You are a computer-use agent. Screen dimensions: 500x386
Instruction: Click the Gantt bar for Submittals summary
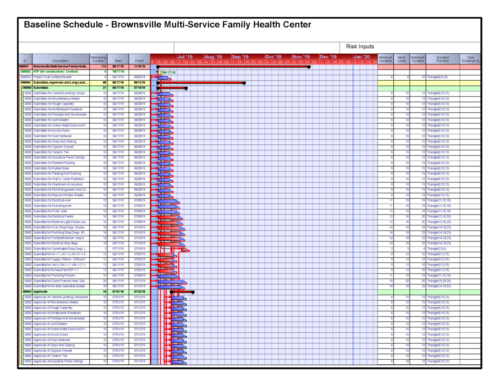point(172,88)
